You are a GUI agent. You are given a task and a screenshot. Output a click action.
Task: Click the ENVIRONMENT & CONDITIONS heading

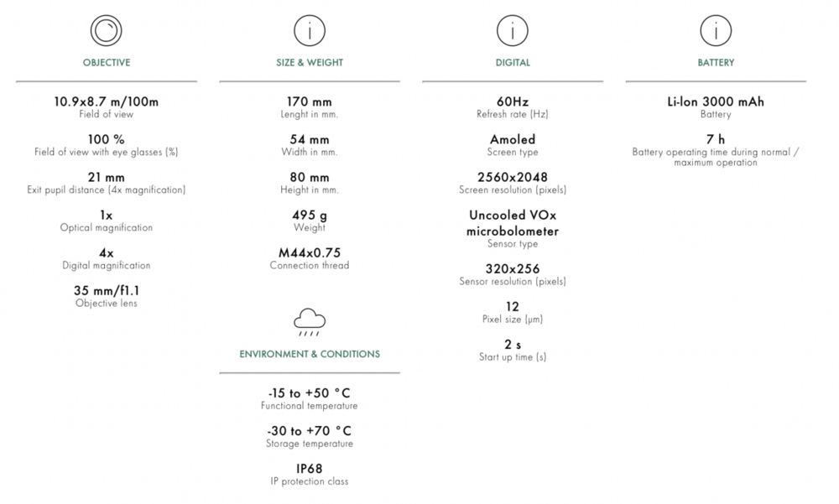click(309, 354)
